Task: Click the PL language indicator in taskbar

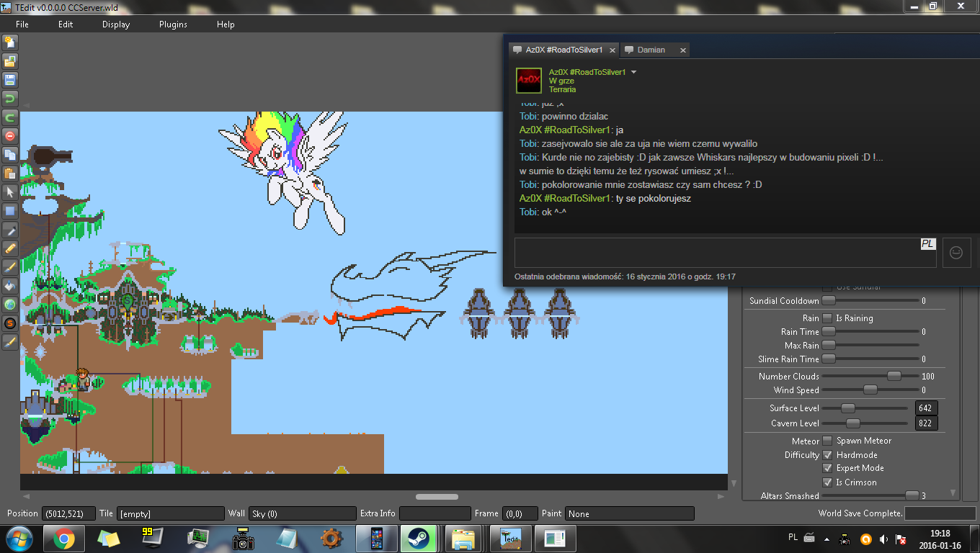Action: pyautogui.click(x=793, y=537)
